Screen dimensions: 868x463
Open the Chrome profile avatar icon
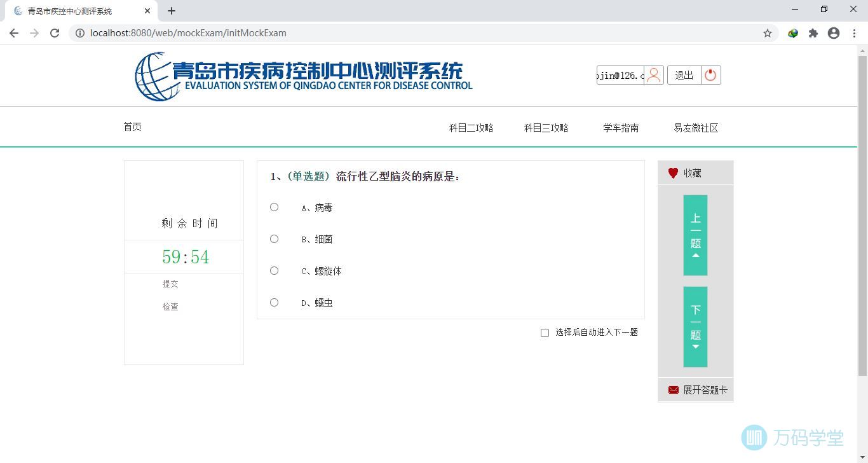(834, 33)
